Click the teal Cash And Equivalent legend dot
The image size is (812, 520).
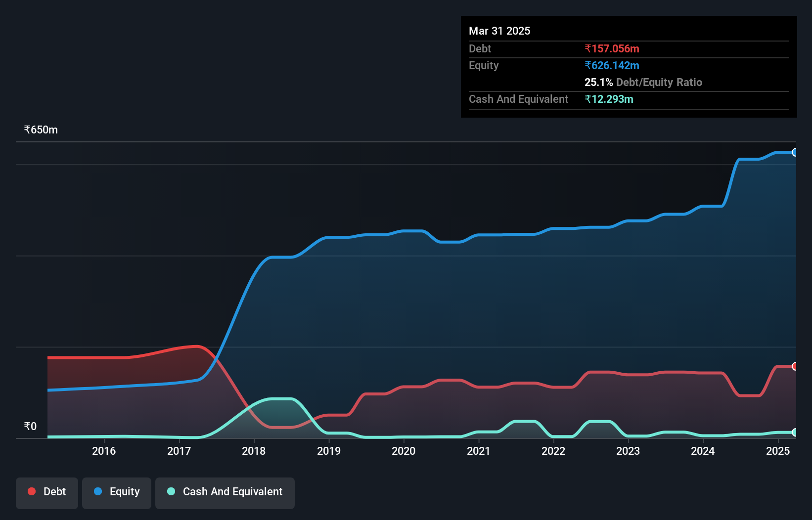pos(171,491)
